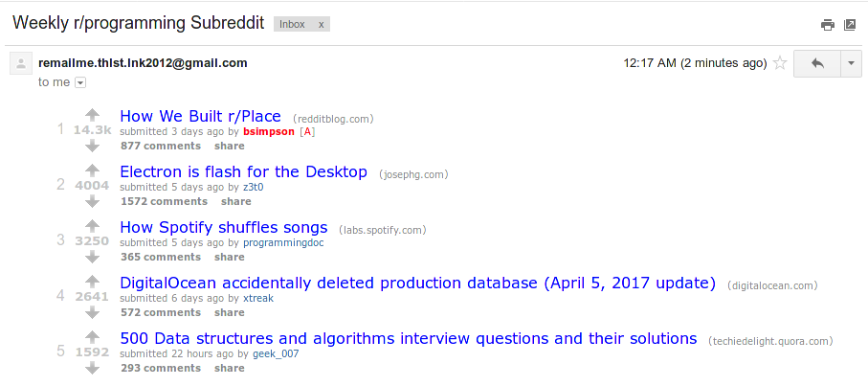Open the 1572 comments link
This screenshot has height=386, width=868.
164,201
